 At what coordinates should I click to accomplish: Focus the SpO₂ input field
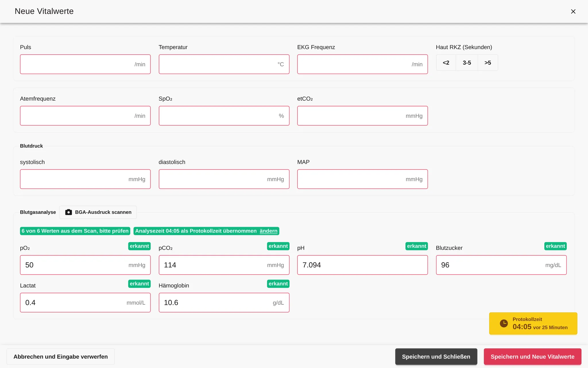(224, 116)
